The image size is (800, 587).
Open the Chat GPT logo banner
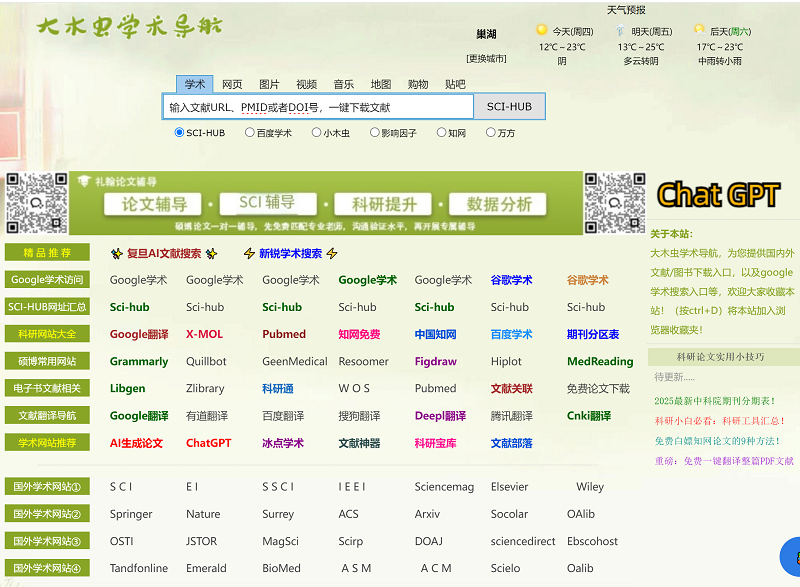(x=719, y=195)
